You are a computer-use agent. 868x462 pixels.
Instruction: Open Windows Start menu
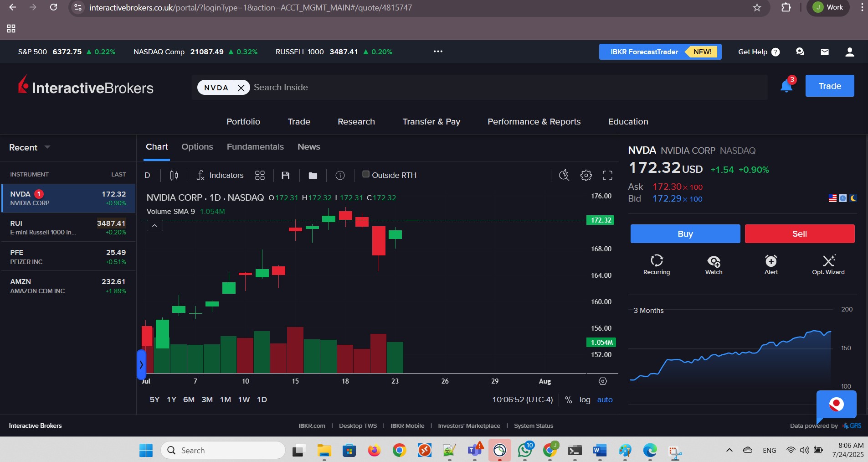pyautogui.click(x=146, y=451)
